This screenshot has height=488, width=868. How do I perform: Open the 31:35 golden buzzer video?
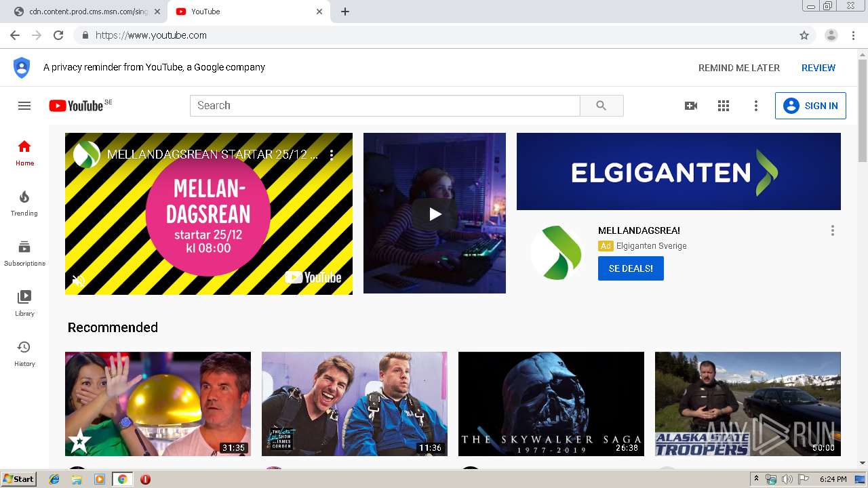click(158, 403)
